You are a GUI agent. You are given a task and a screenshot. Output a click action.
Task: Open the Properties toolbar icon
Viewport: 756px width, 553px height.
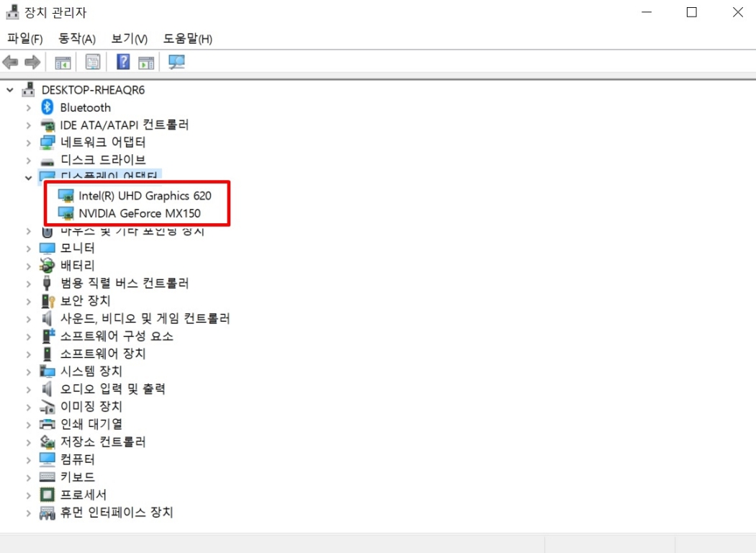(x=93, y=62)
